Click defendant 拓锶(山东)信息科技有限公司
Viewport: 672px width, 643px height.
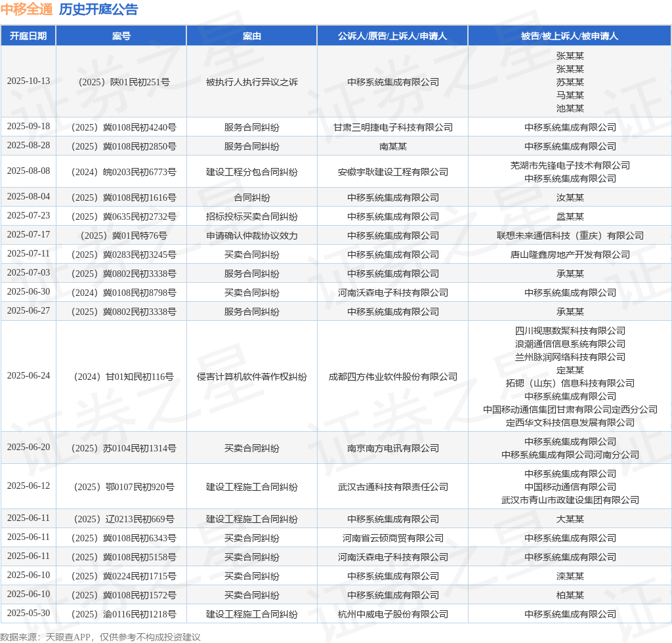[x=570, y=383]
